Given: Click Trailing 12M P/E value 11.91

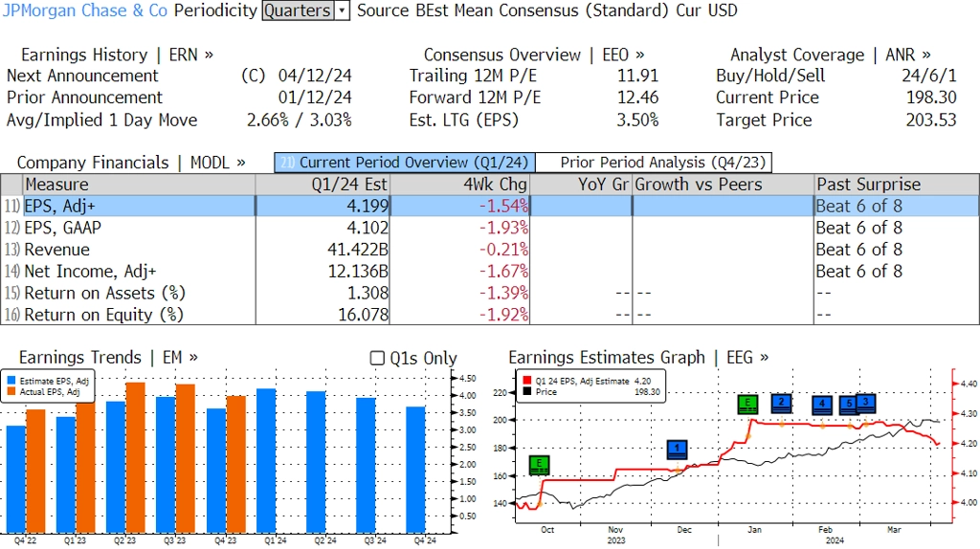Looking at the screenshot, I should pyautogui.click(x=638, y=76).
